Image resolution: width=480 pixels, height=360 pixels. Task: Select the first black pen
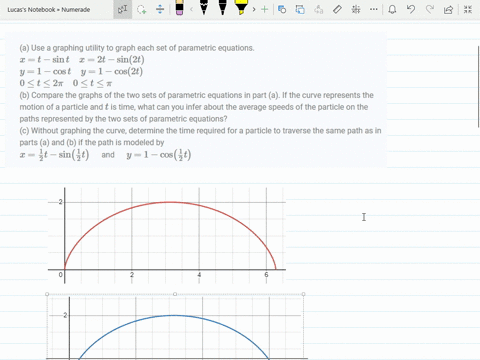click(204, 8)
